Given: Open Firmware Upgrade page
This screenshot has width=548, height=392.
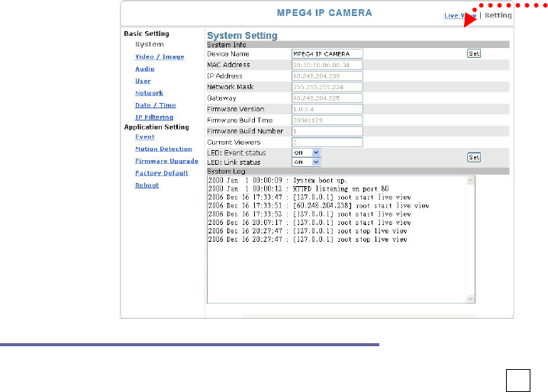Looking at the screenshot, I should coord(166,161).
